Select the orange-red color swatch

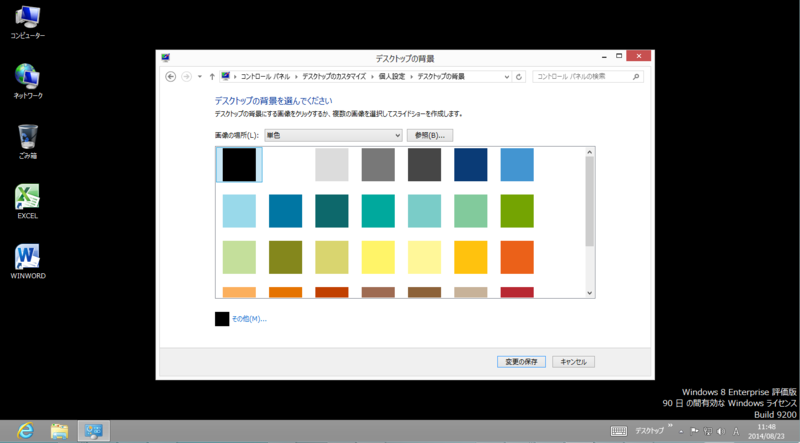pos(517,257)
